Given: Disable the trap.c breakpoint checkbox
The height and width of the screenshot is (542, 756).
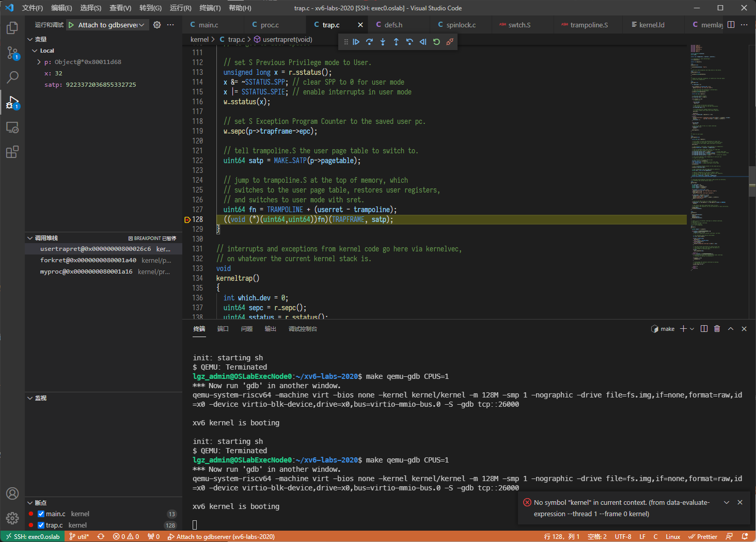Looking at the screenshot, I should click(x=41, y=525).
